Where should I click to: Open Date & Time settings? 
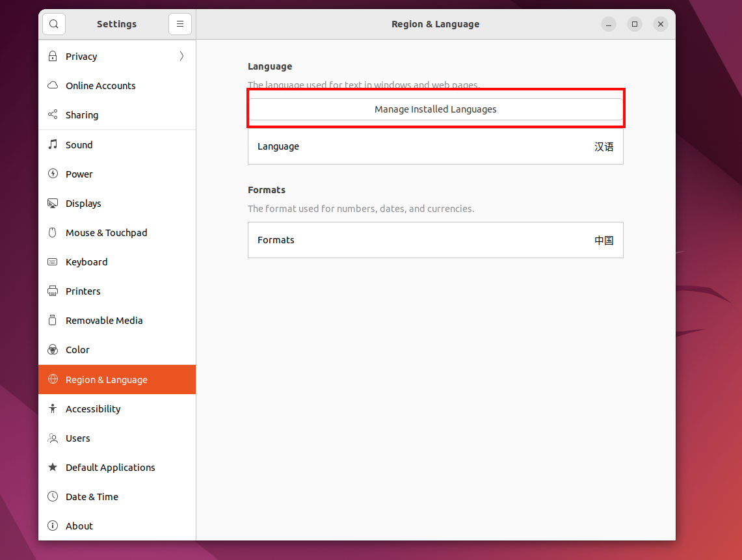[x=117, y=497]
